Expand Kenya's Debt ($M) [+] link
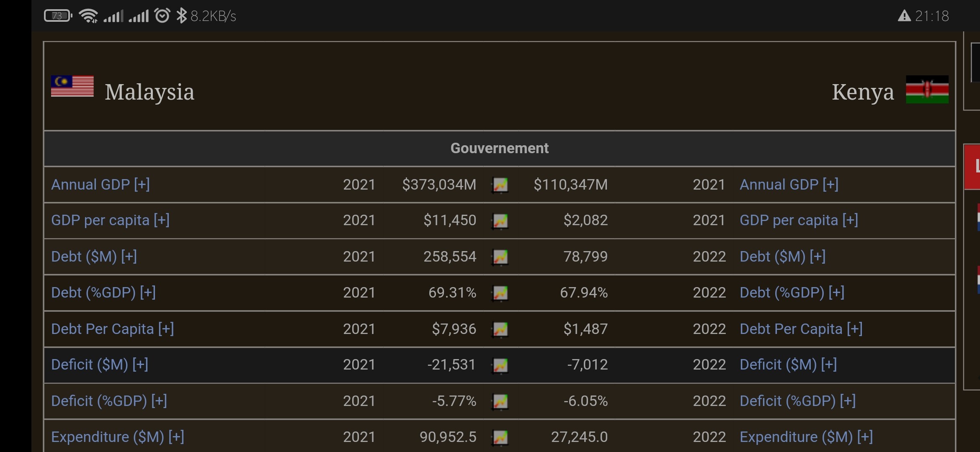980x452 pixels. (782, 257)
